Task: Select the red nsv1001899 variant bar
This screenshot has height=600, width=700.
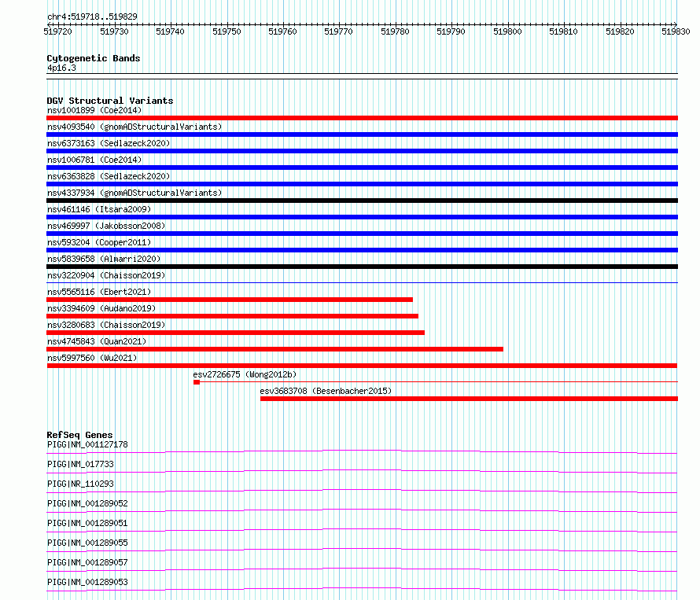Action: tap(362, 118)
